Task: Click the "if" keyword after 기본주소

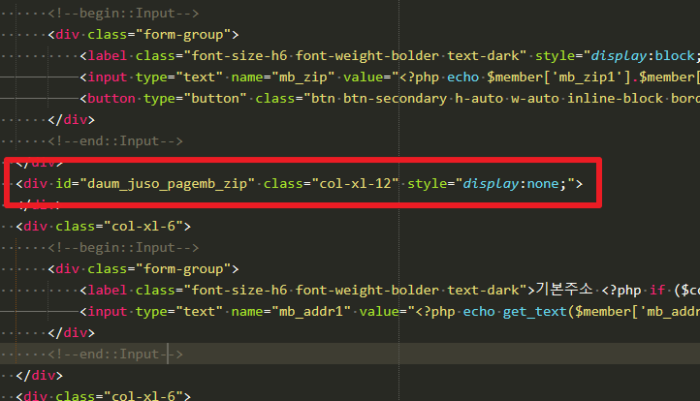Action: point(657,290)
